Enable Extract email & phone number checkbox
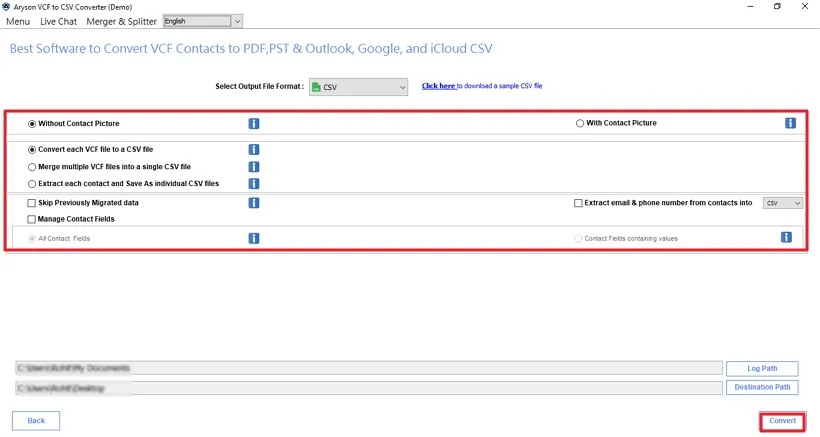The image size is (820, 437). click(578, 203)
